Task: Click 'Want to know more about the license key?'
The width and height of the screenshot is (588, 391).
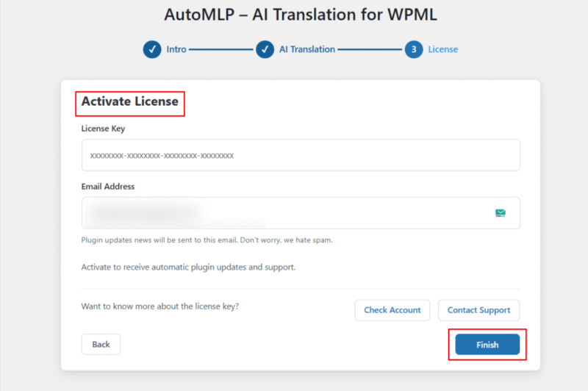Action: 160,306
